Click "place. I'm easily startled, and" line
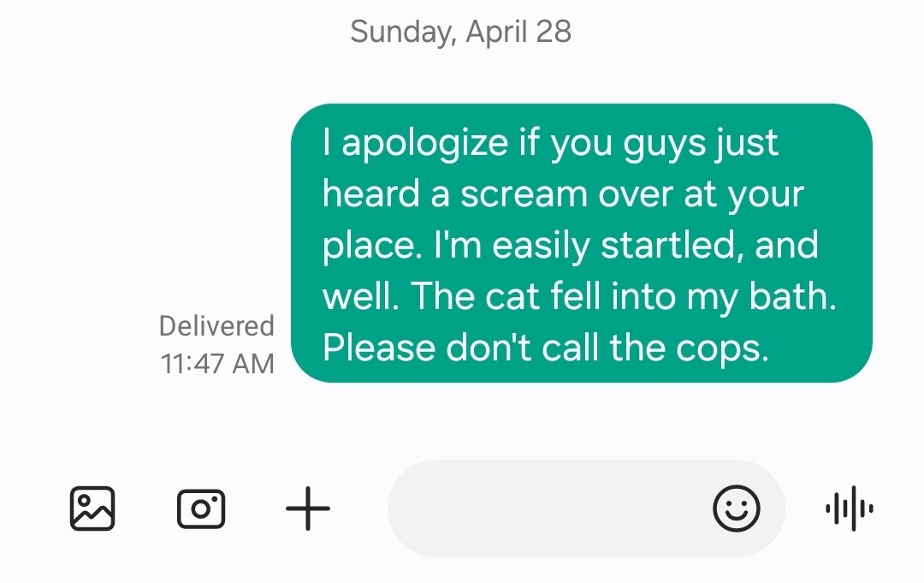The height and width of the screenshot is (583, 924). click(571, 245)
